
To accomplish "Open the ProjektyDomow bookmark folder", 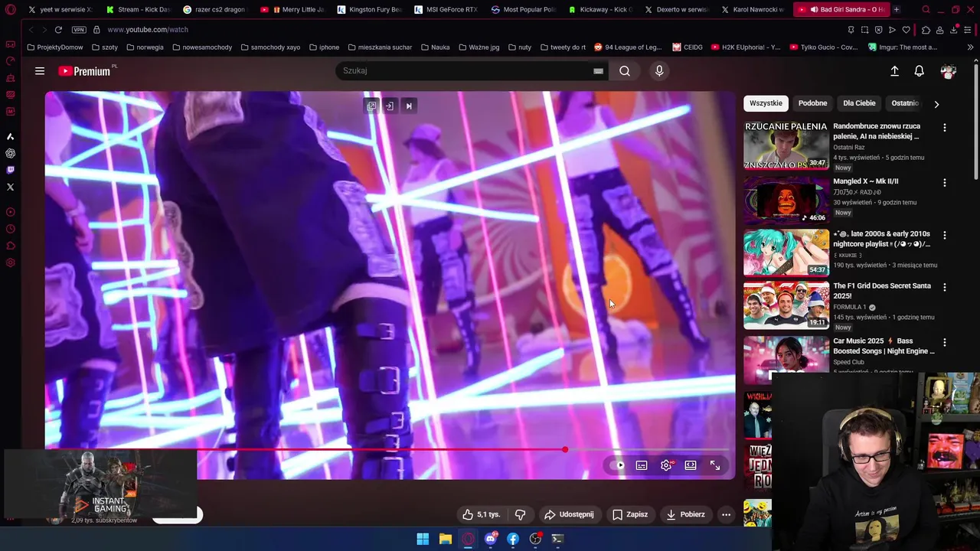I will tap(55, 47).
